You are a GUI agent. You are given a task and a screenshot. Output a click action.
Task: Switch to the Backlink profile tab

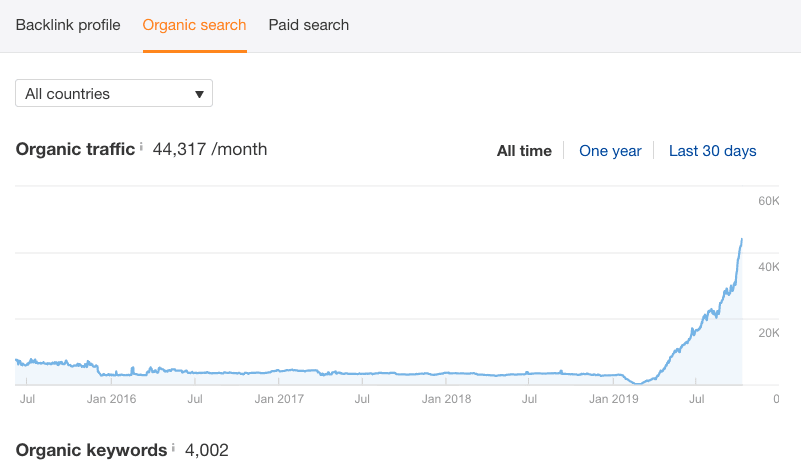pos(68,25)
